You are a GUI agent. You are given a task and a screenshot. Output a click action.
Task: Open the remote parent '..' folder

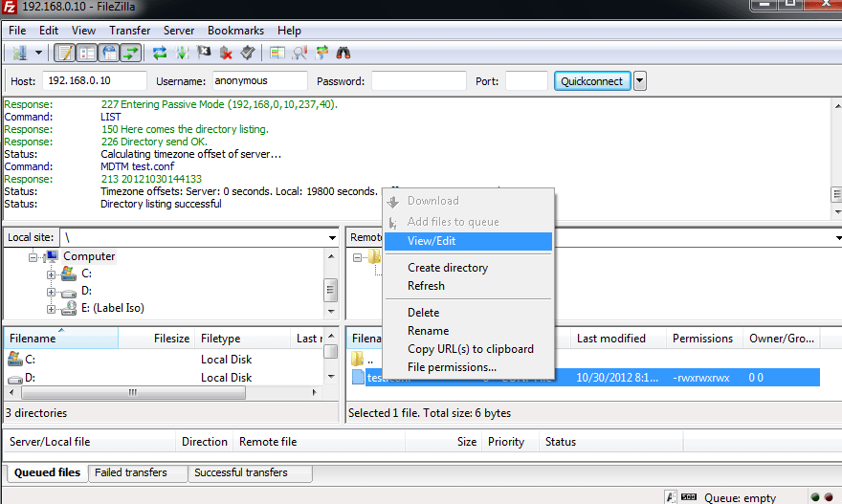pos(363,359)
